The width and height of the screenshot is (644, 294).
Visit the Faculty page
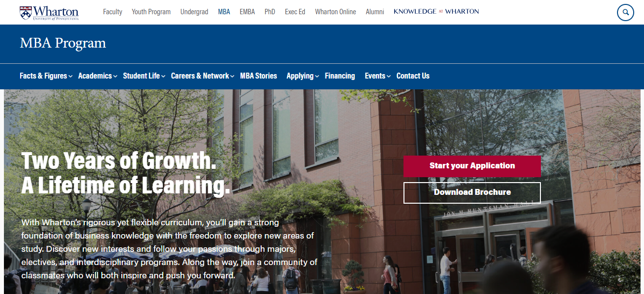click(112, 12)
